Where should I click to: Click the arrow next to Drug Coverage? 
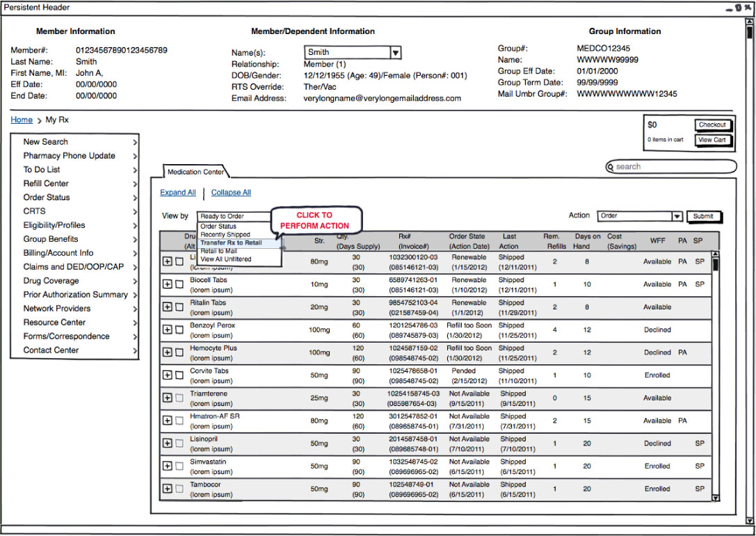[x=134, y=281]
